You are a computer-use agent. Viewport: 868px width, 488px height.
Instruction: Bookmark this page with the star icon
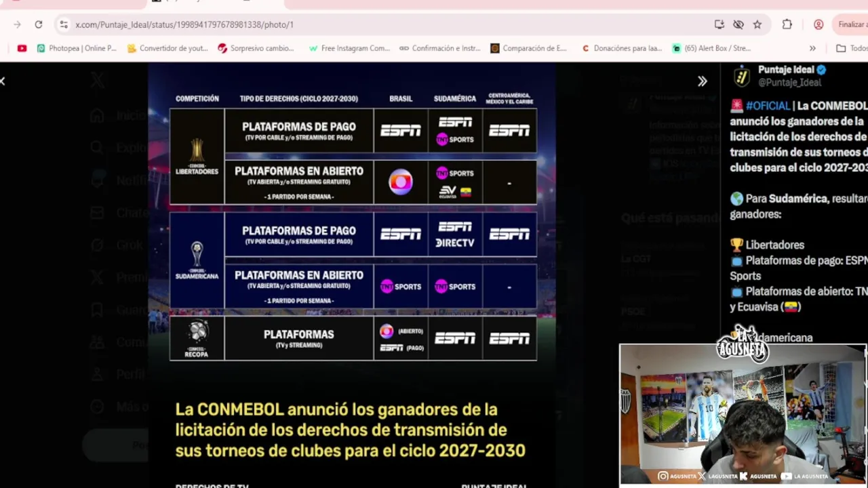point(757,24)
